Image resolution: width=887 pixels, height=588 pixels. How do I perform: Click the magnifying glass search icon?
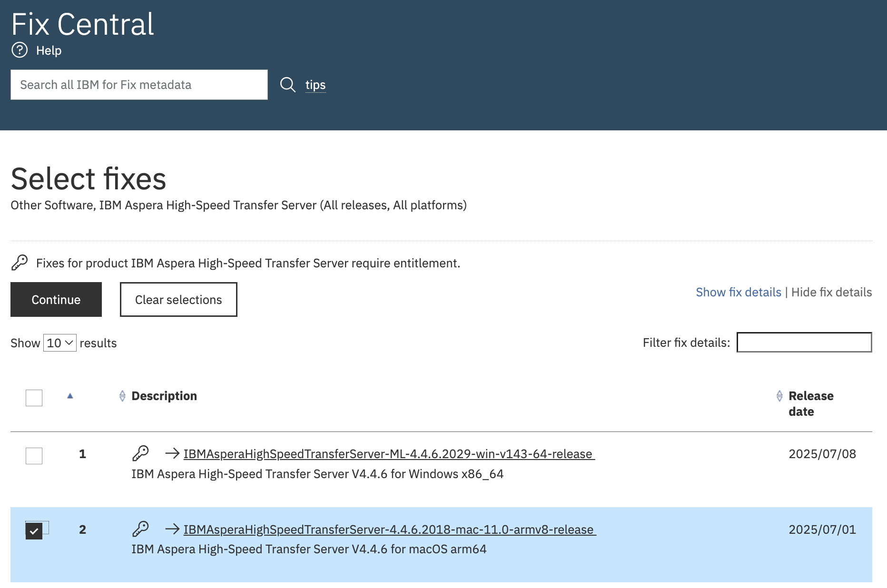click(288, 85)
